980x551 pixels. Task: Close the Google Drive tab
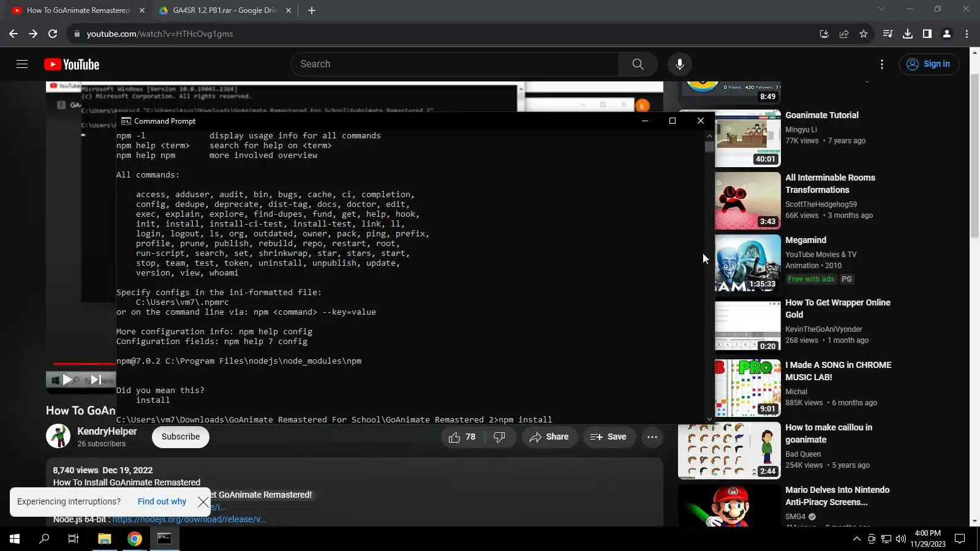288,10
